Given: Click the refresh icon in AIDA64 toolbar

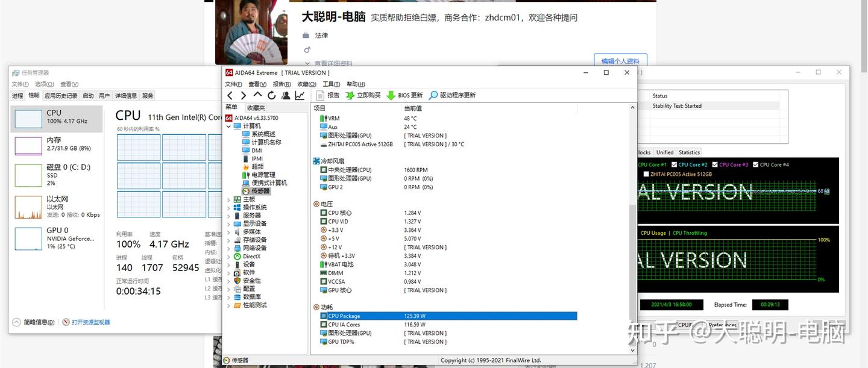Looking at the screenshot, I should point(271,95).
